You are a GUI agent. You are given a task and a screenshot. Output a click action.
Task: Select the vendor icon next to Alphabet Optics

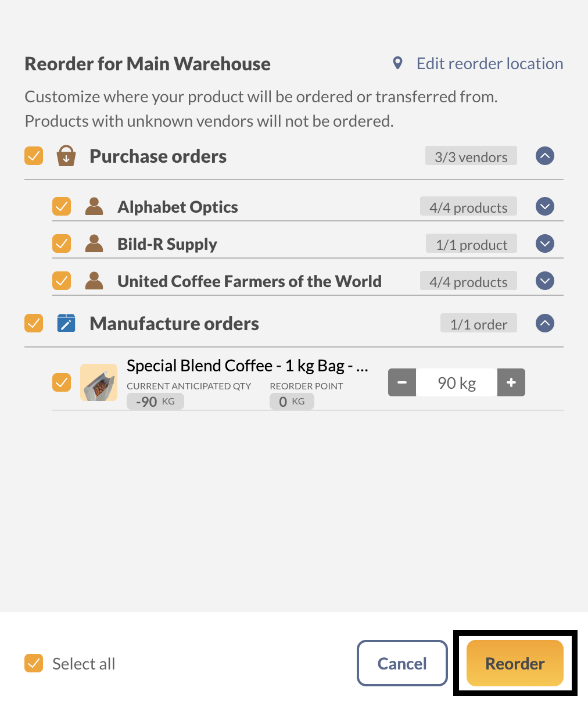[94, 206]
